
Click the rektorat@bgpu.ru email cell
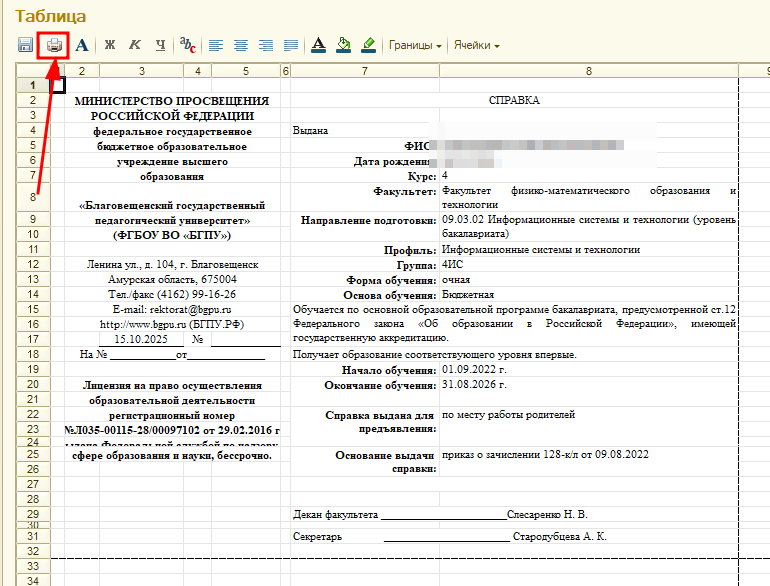click(x=170, y=310)
